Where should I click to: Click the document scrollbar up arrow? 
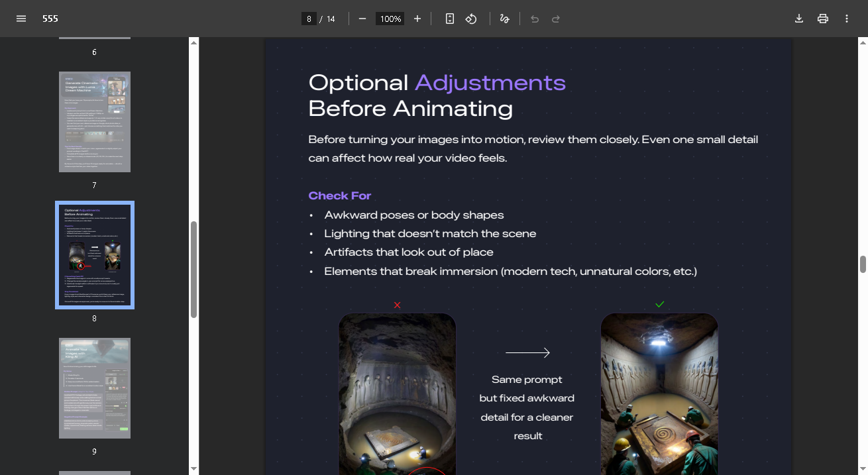863,43
